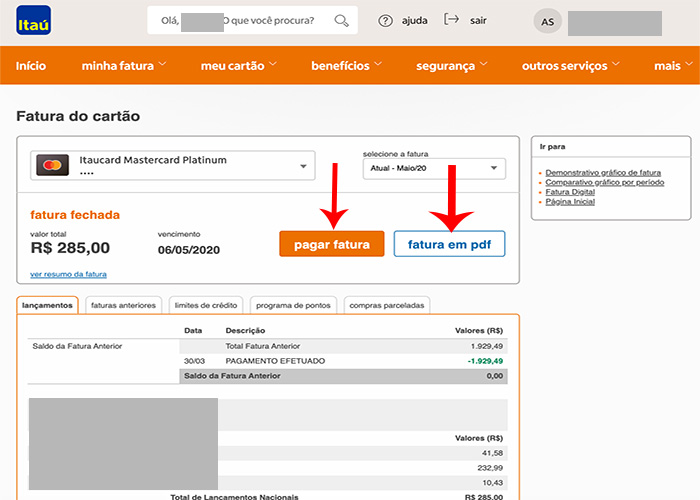Open Comparativo gráfico por período link
Image resolution: width=700 pixels, height=500 pixels.
[x=604, y=182]
